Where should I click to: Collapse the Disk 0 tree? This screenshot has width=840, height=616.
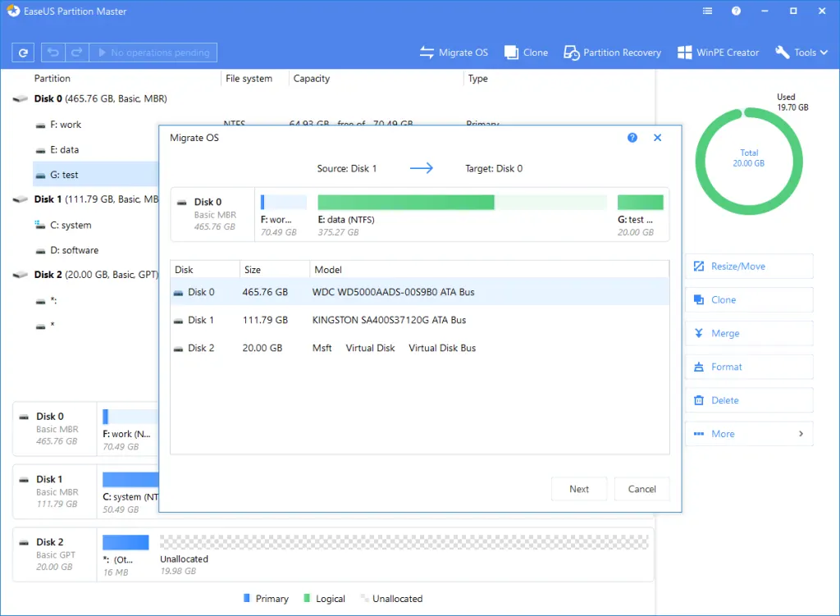click(x=18, y=98)
